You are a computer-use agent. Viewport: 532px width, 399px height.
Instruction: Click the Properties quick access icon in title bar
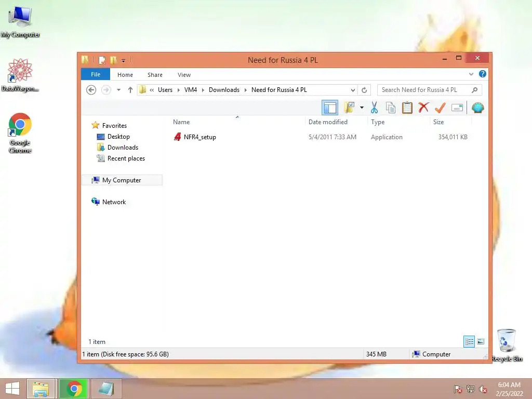coord(102,60)
